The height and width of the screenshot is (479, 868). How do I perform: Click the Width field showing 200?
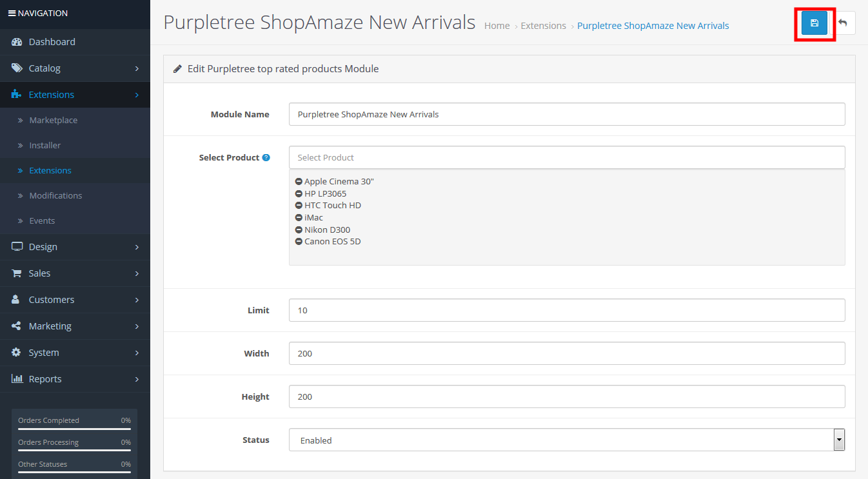tap(567, 353)
